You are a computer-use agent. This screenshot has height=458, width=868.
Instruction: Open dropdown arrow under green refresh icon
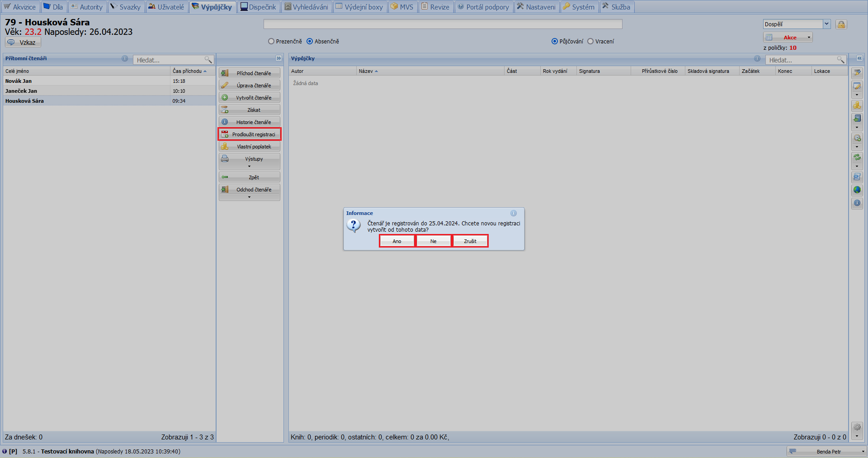(x=857, y=167)
